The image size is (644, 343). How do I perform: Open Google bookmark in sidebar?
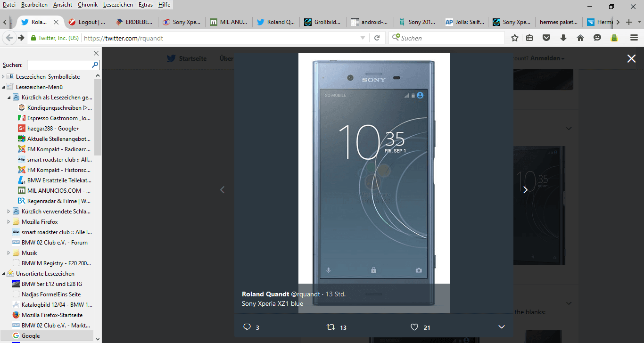31,336
